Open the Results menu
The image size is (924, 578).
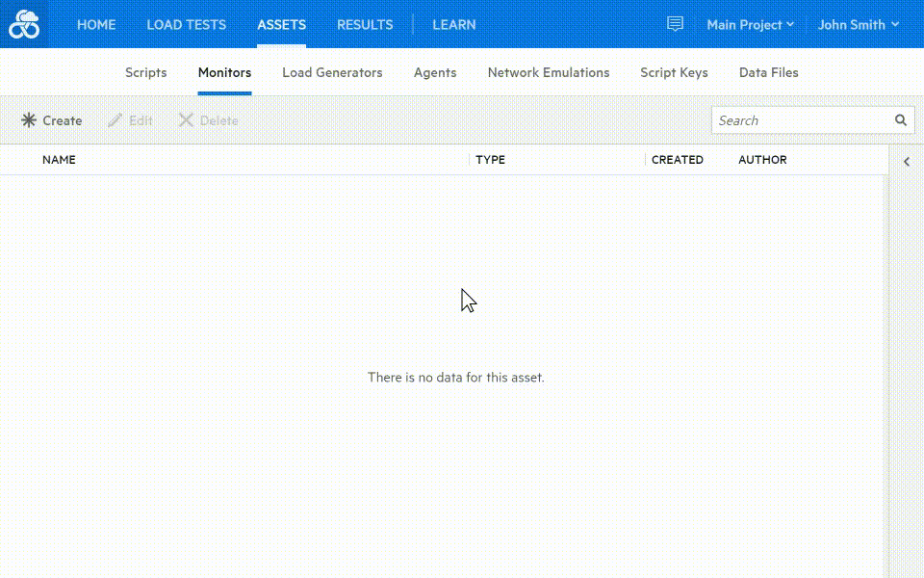coord(365,25)
